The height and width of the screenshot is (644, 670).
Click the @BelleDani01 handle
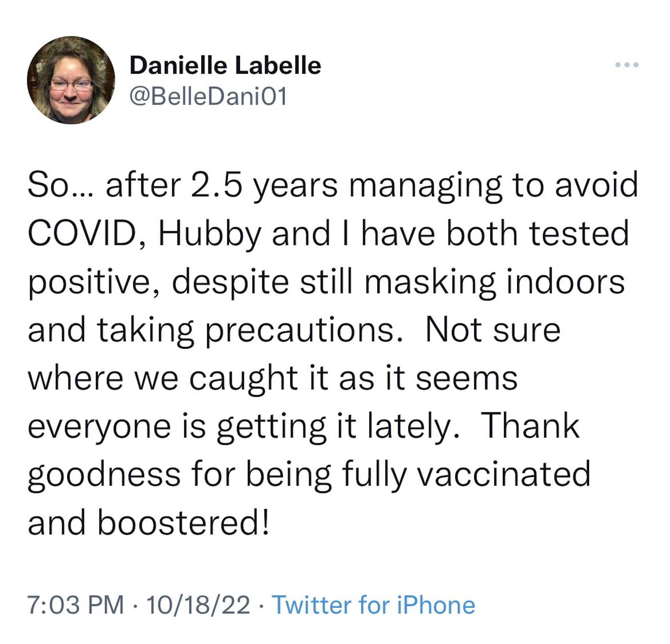[209, 97]
